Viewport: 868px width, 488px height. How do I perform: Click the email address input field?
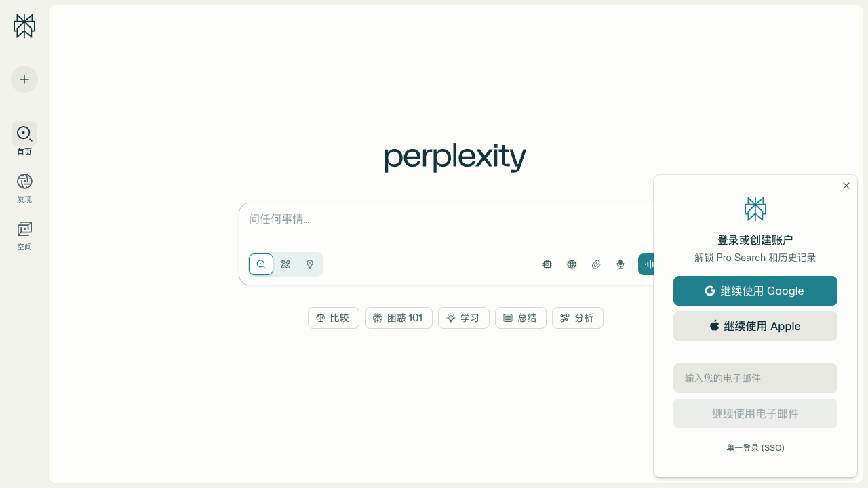[x=755, y=378]
